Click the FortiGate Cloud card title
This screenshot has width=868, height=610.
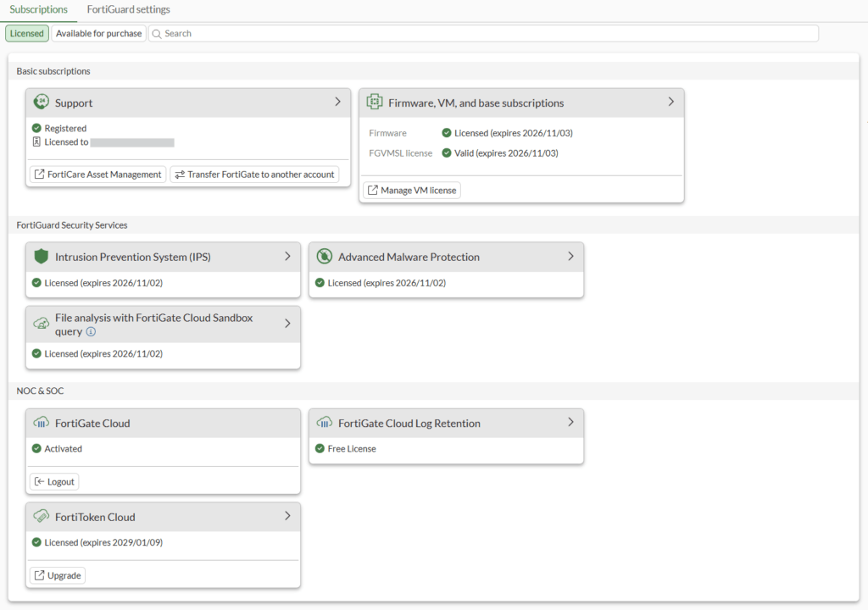point(92,424)
